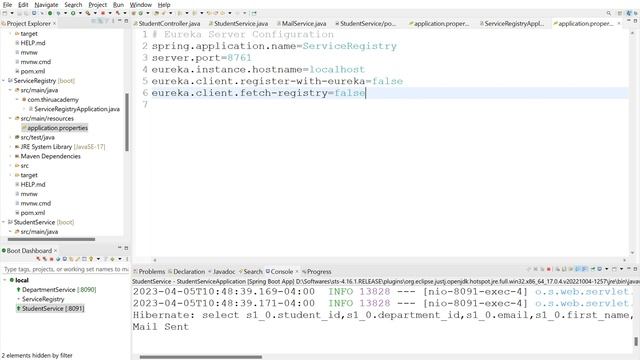
Task: Open the dropdown arrow beside the New icon
Action: (12, 13)
